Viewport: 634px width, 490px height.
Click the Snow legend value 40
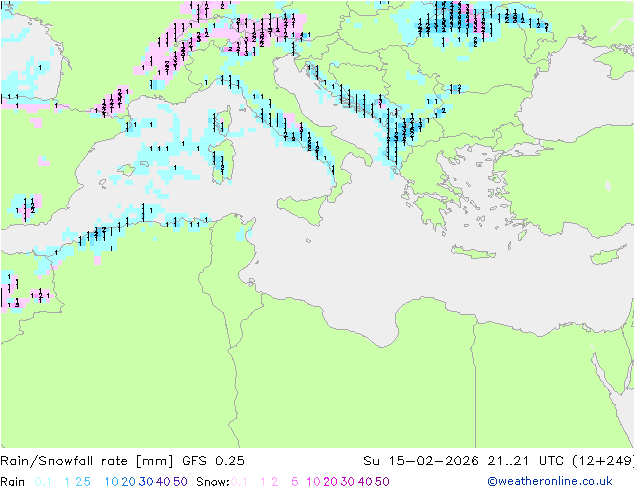click(365, 482)
